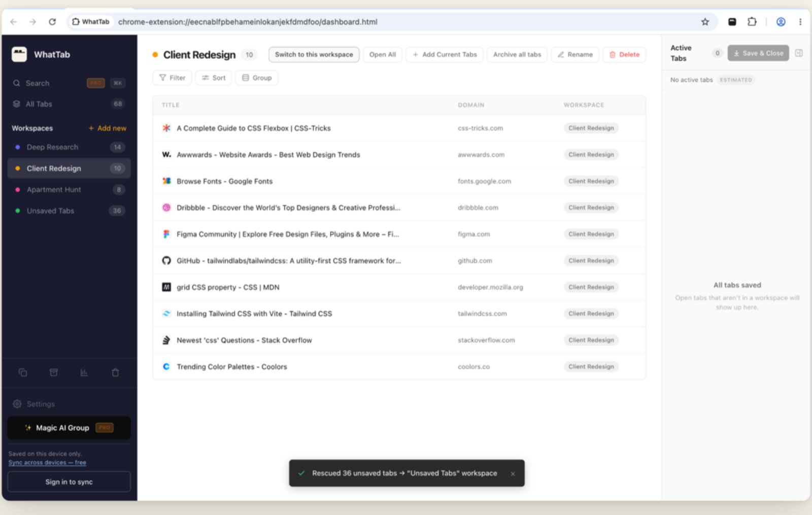Open the archive box icon in sidebar
The image size is (812, 515).
coord(53,372)
